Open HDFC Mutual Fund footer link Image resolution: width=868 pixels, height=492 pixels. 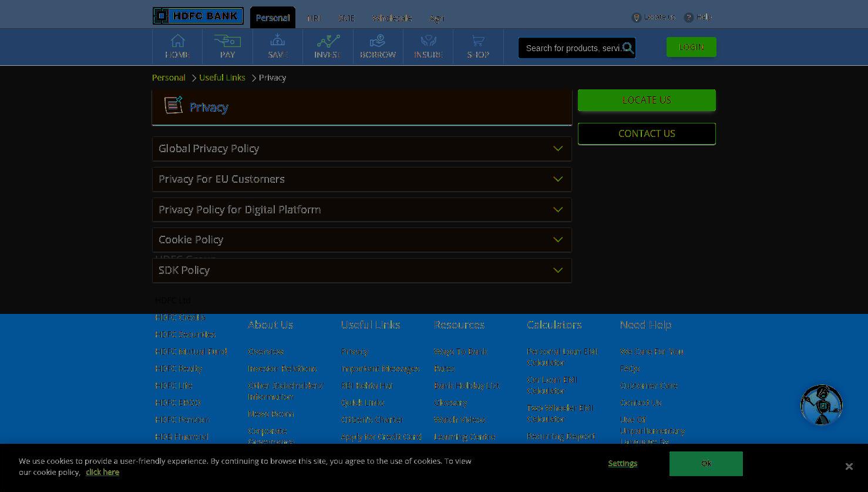(x=191, y=352)
